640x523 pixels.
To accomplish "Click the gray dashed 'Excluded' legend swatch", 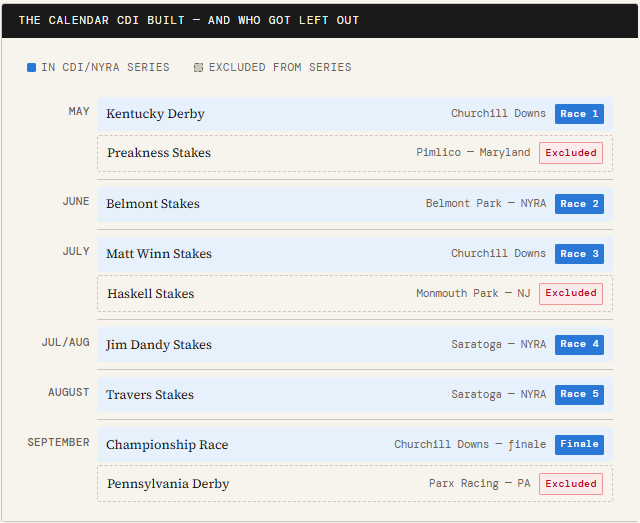I will coord(198,67).
